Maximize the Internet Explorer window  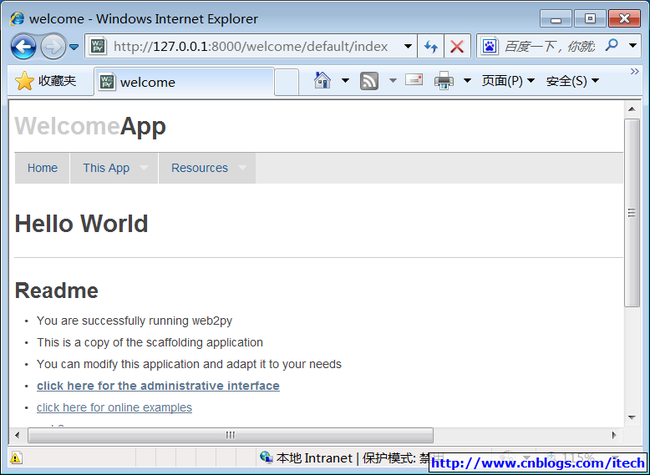[x=590, y=19]
